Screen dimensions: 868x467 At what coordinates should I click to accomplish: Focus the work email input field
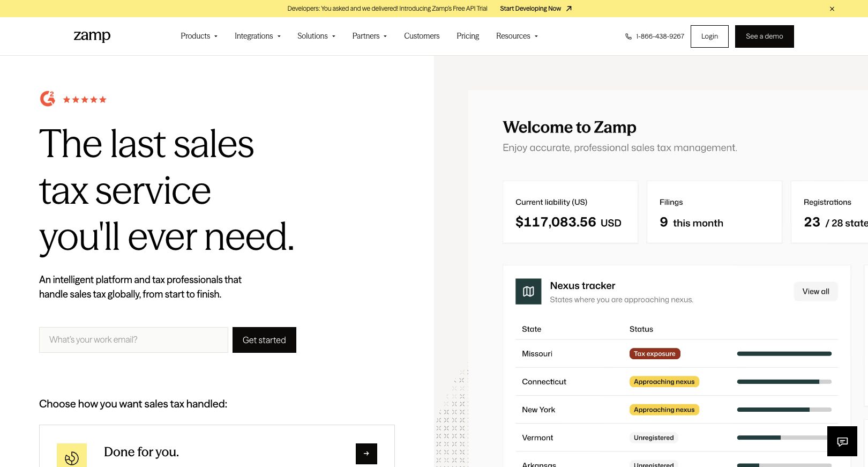coord(133,340)
